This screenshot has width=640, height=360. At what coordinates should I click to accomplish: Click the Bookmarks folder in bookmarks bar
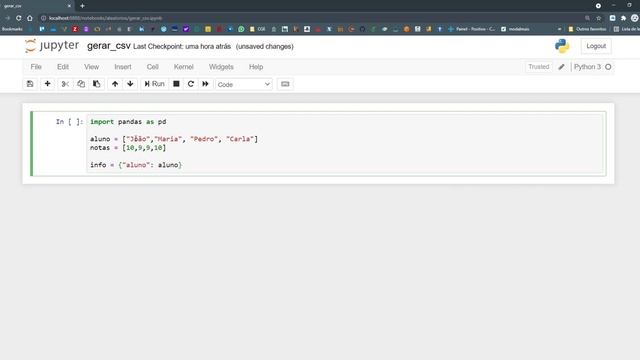coord(12,29)
